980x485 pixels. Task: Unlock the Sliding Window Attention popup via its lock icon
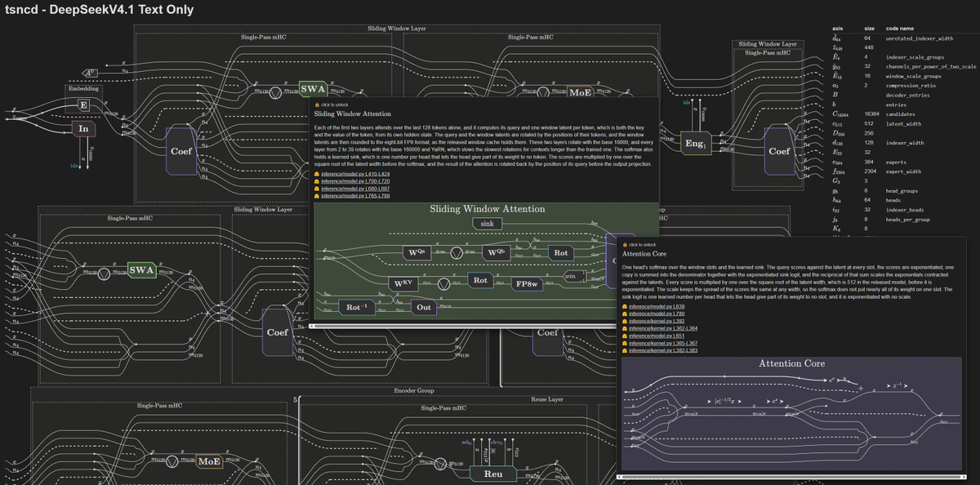coord(317,105)
